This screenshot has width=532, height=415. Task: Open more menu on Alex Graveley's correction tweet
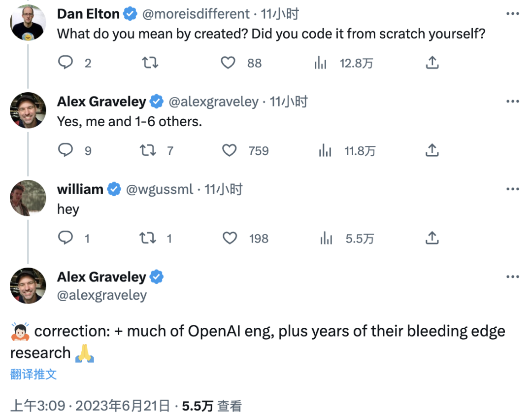(x=512, y=277)
